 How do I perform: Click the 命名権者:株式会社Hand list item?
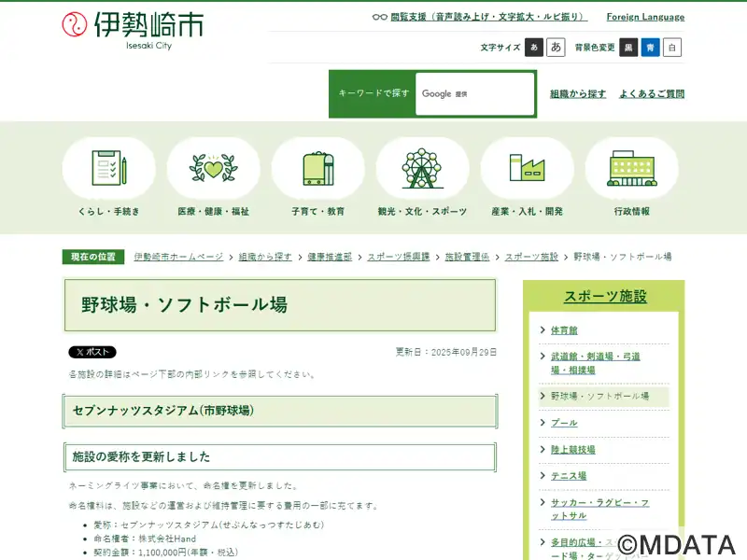coord(145,539)
